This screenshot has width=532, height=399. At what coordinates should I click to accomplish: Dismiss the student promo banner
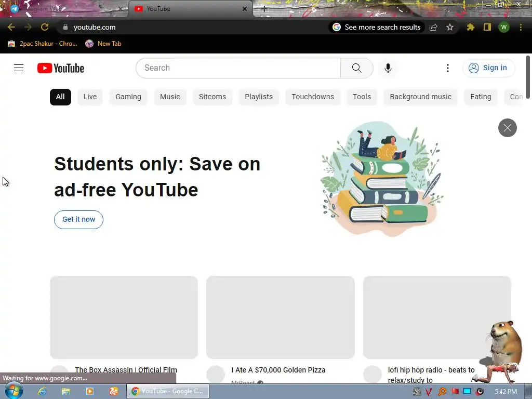[x=507, y=128]
